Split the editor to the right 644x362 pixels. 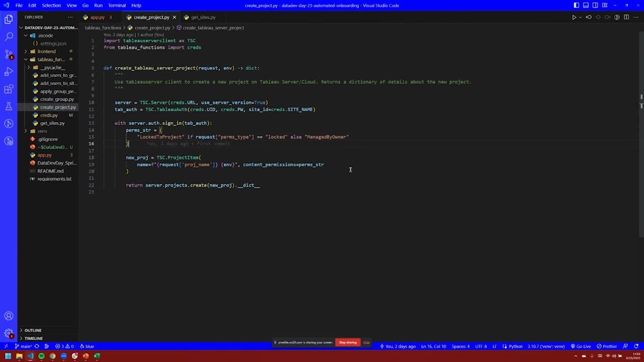(x=626, y=17)
